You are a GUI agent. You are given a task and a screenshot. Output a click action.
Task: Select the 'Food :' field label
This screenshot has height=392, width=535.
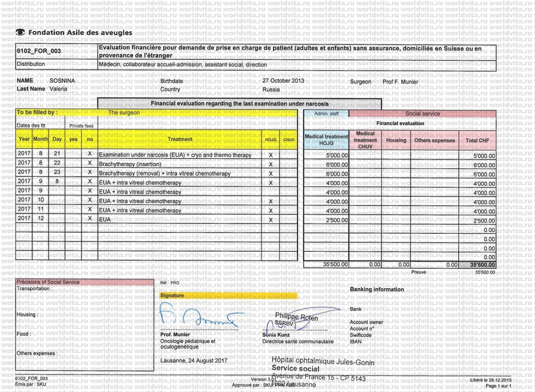[x=23, y=334]
